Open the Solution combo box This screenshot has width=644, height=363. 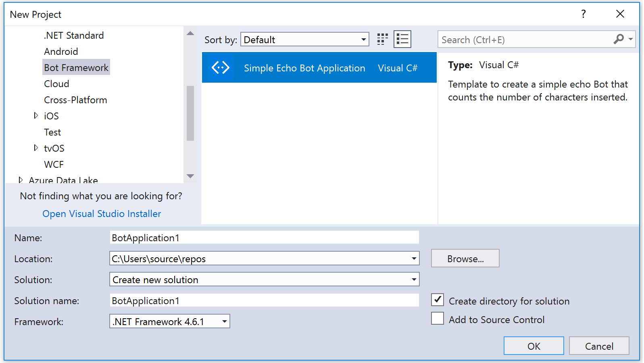pyautogui.click(x=264, y=280)
